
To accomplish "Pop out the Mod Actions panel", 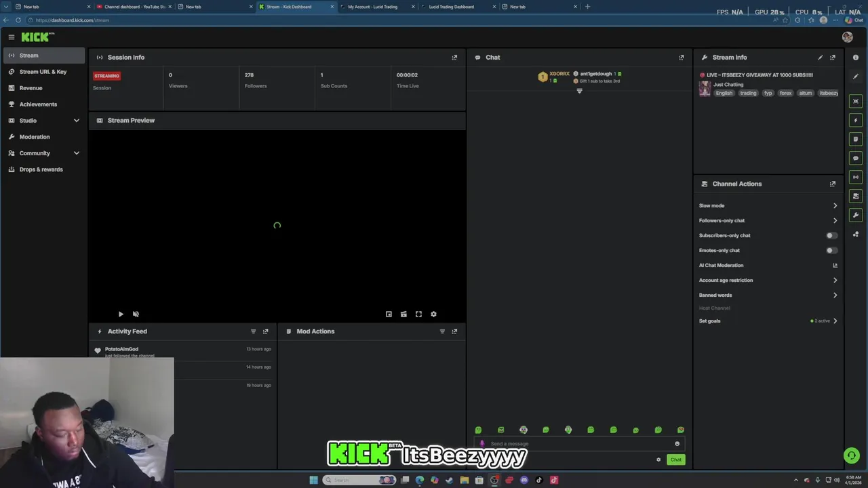I will click(x=454, y=331).
